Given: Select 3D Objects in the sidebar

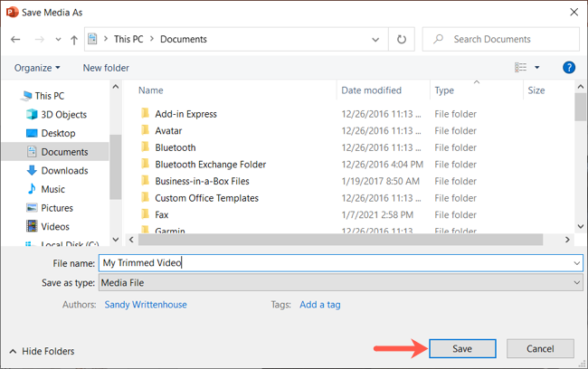Looking at the screenshot, I should tap(57, 114).
